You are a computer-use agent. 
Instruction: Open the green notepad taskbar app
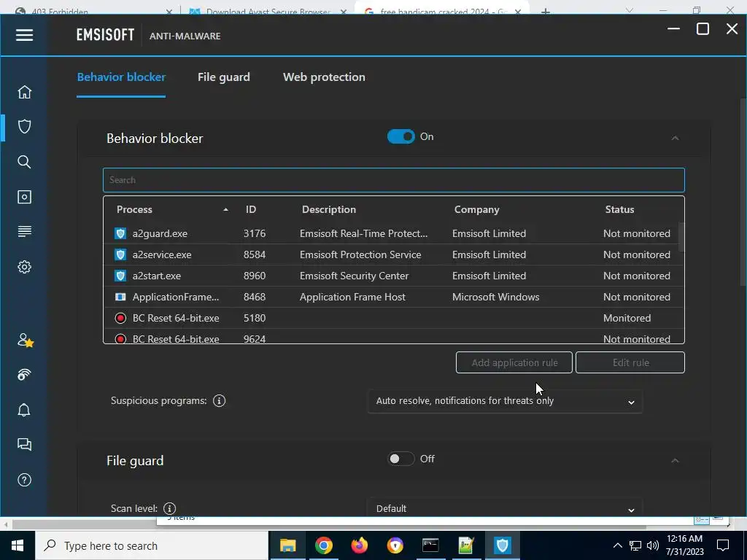466,545
